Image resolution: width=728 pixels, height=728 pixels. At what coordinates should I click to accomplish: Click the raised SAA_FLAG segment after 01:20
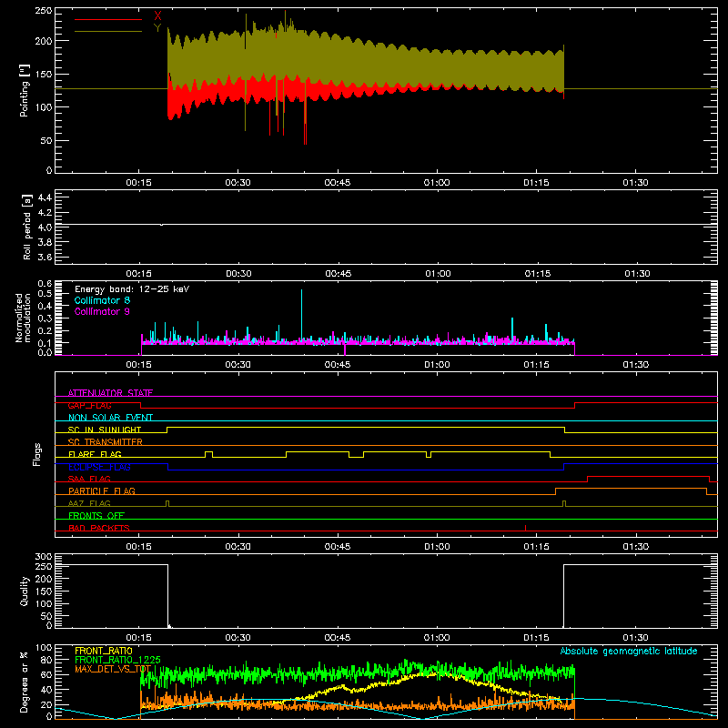click(x=648, y=476)
